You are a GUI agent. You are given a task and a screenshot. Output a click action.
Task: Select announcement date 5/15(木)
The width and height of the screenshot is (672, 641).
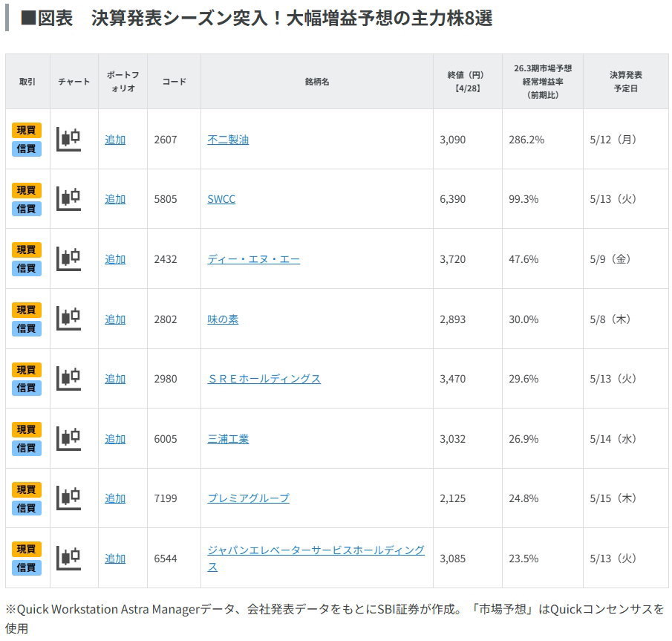(x=613, y=498)
